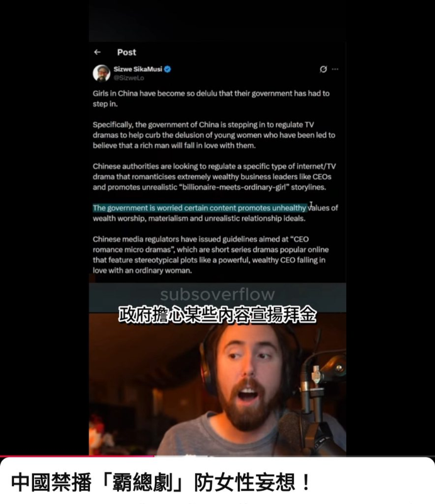Click the blue verified badge
This screenshot has width=435, height=504.
pyautogui.click(x=167, y=69)
